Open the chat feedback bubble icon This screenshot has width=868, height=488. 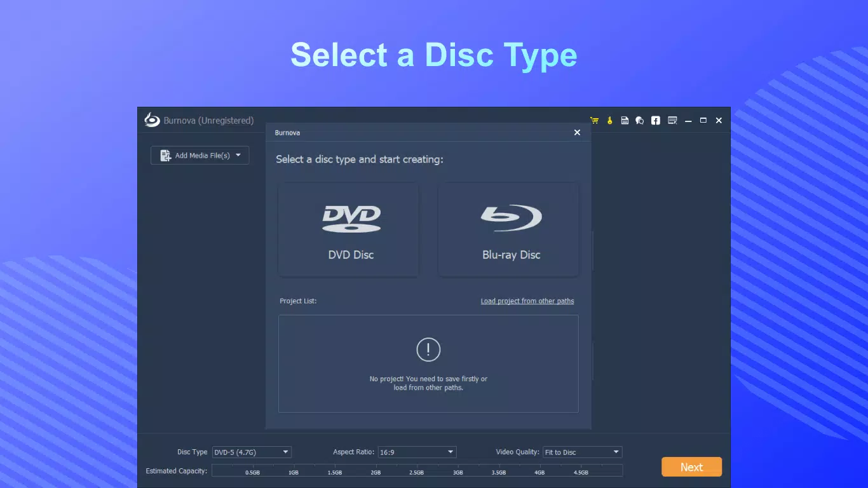[640, 121]
